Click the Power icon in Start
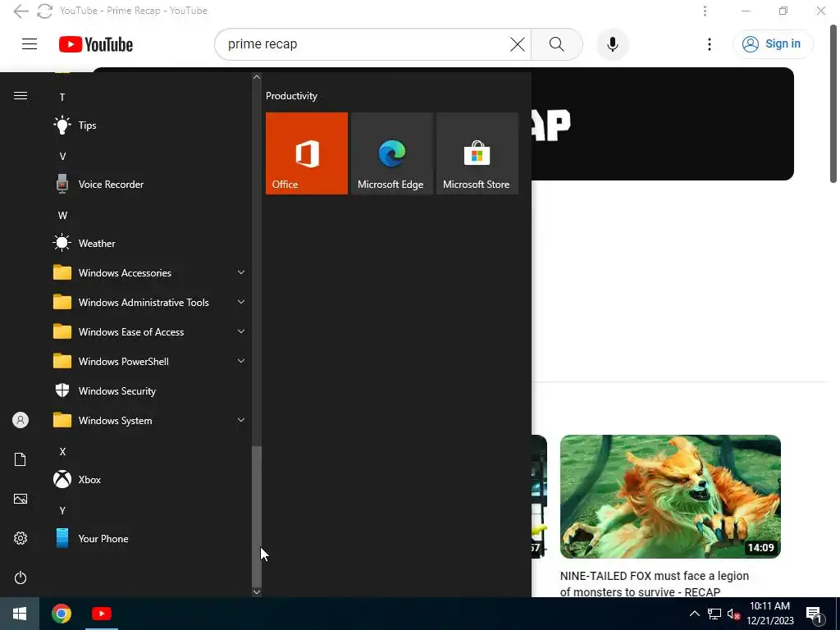This screenshot has height=630, width=840. 21,577
